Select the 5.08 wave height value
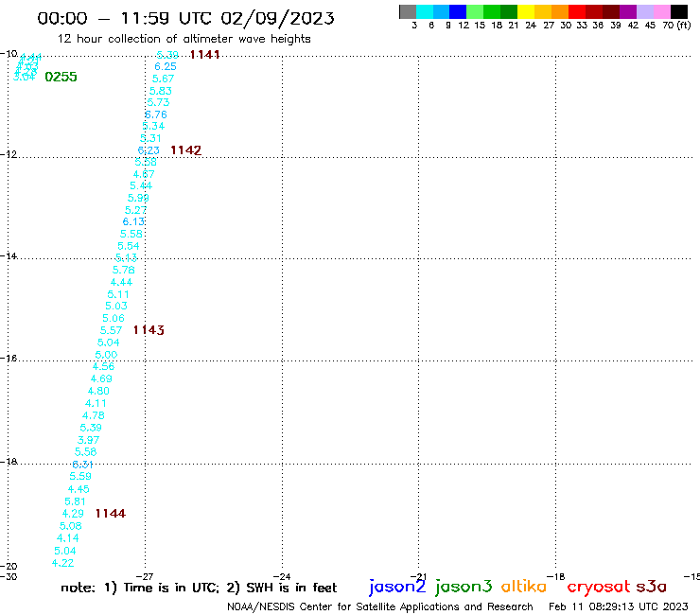 (x=71, y=526)
